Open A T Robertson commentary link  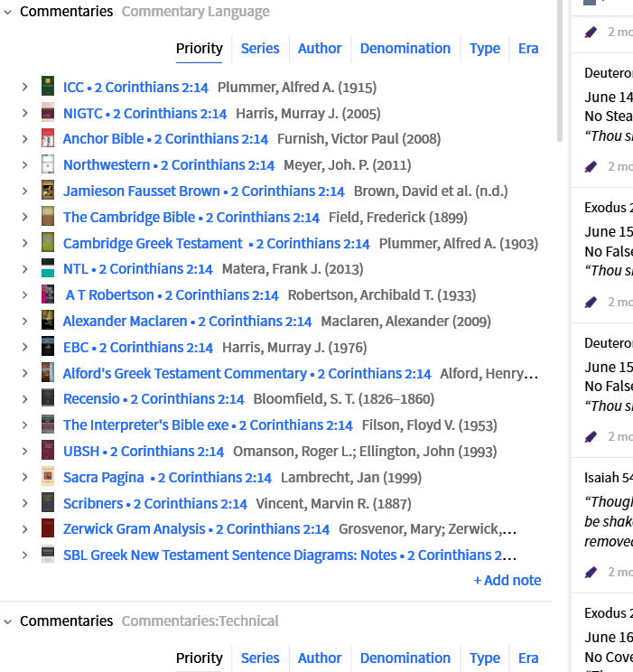pyautogui.click(x=172, y=294)
